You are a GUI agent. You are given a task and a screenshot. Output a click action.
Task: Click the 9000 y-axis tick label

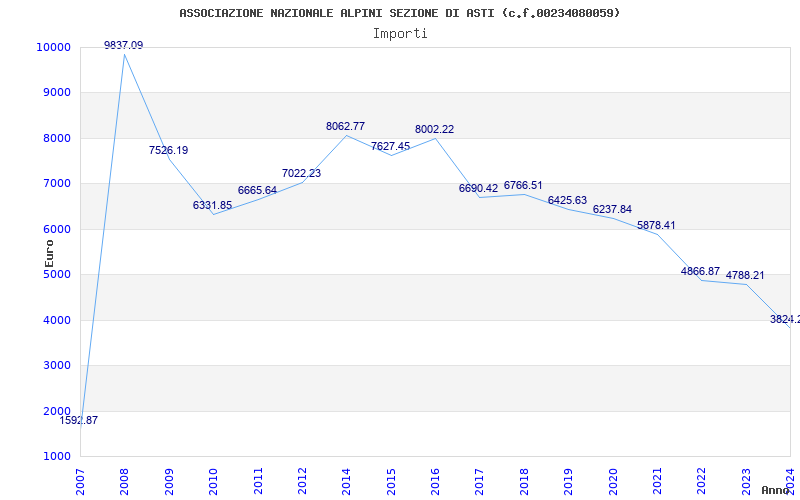57,93
